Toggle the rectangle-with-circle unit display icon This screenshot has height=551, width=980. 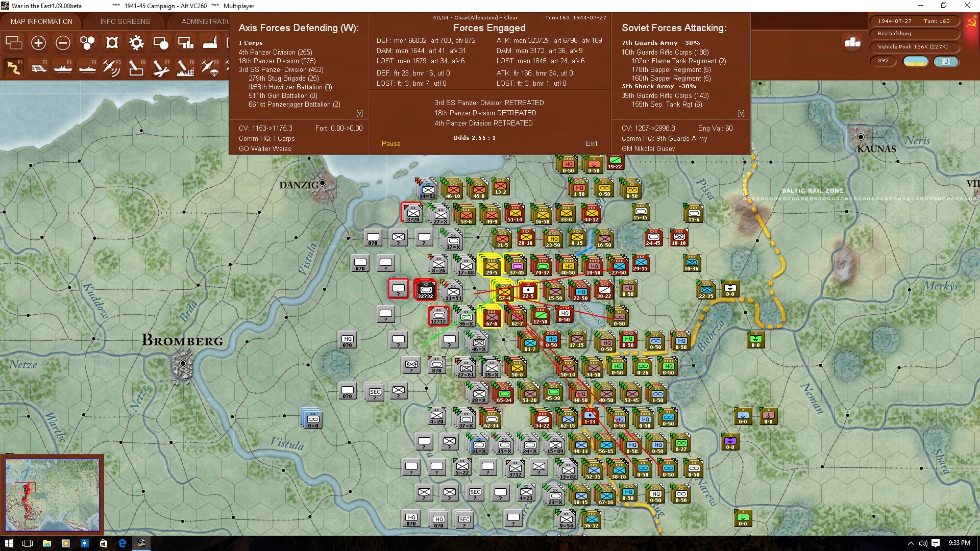tap(161, 43)
